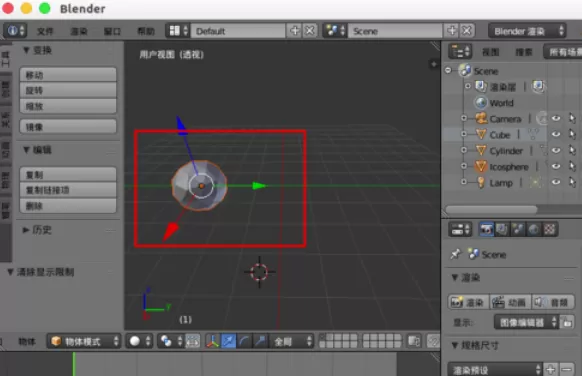Viewport: 582px width, 376px height.
Task: Click the Cube mesh data icon in outliner
Action: [x=533, y=134]
